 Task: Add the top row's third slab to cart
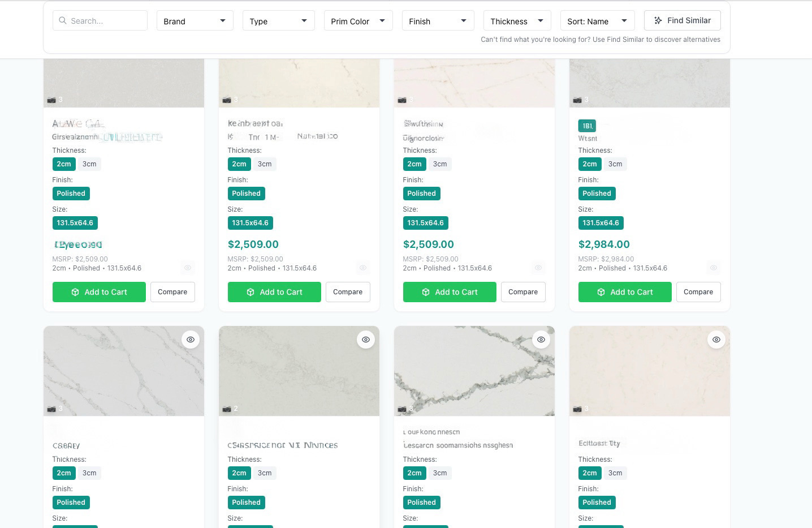click(450, 292)
